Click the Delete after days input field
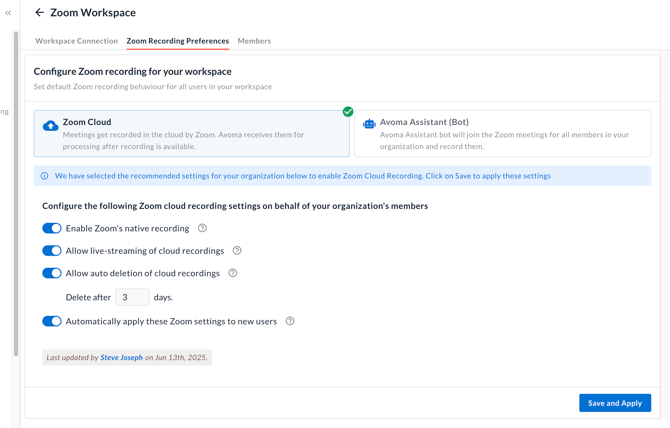Screen dimensions: 670x428 [132, 297]
